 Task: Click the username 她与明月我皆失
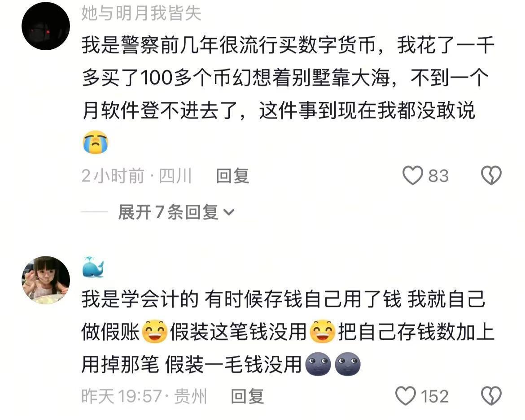pos(141,13)
